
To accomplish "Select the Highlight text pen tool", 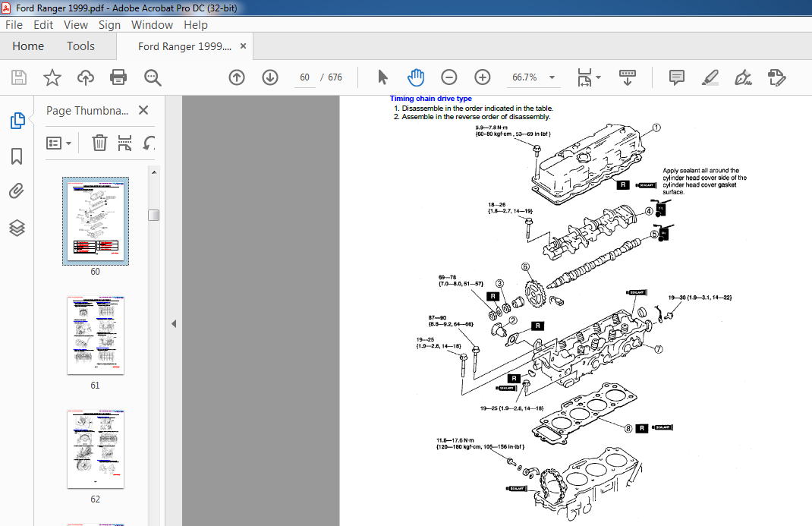I will [x=710, y=77].
